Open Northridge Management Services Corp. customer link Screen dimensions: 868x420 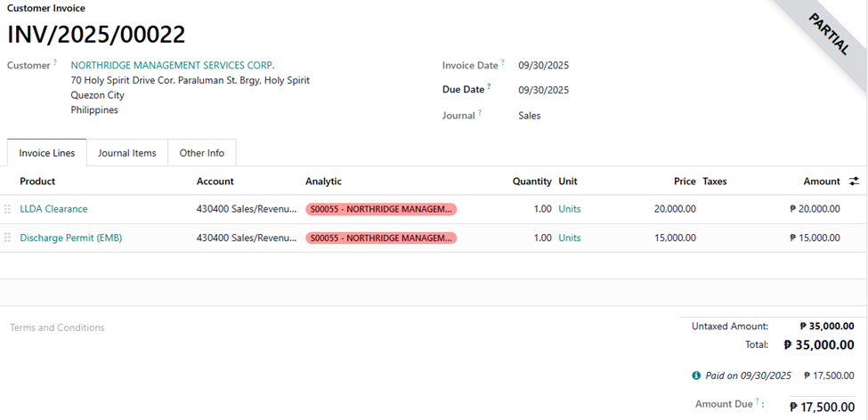173,65
